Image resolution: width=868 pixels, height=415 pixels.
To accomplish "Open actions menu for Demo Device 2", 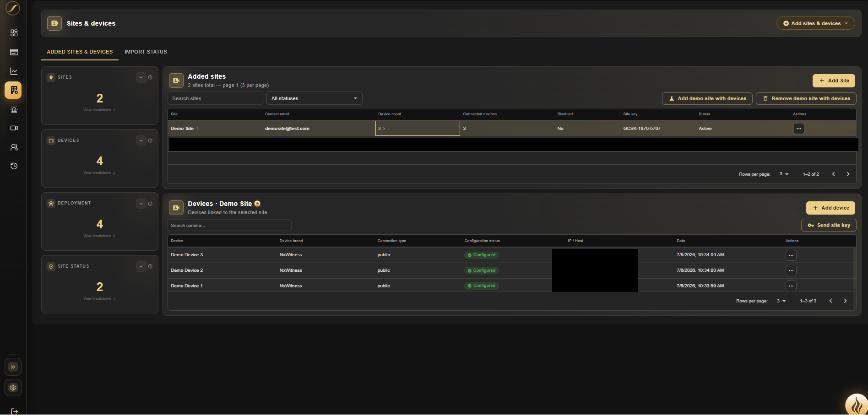I will point(791,270).
